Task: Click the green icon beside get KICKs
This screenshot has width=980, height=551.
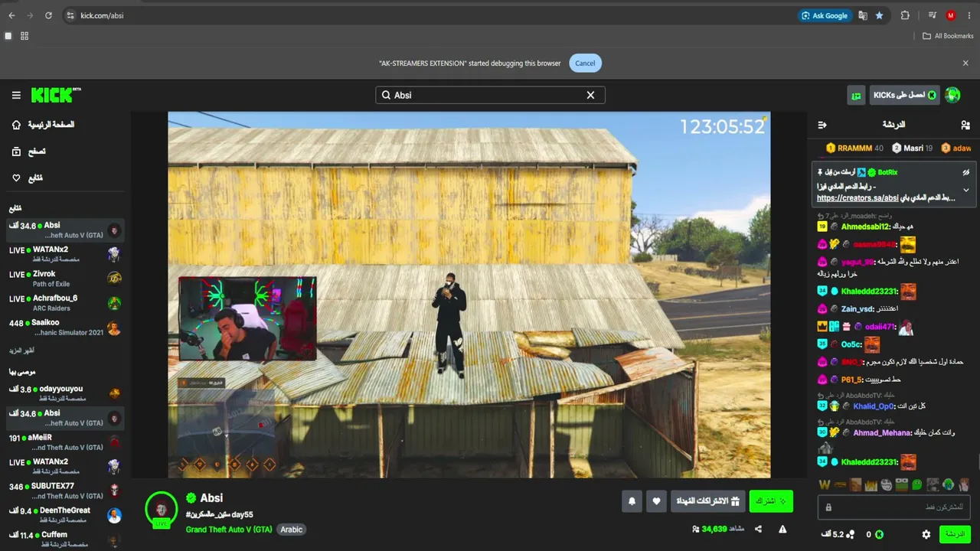Action: pos(856,95)
